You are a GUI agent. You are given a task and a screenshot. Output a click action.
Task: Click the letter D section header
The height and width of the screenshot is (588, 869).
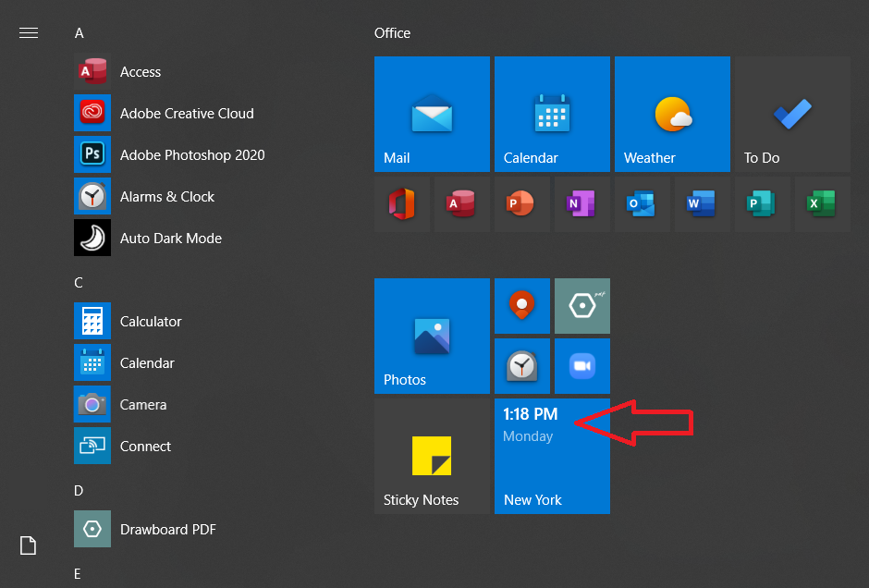79,490
